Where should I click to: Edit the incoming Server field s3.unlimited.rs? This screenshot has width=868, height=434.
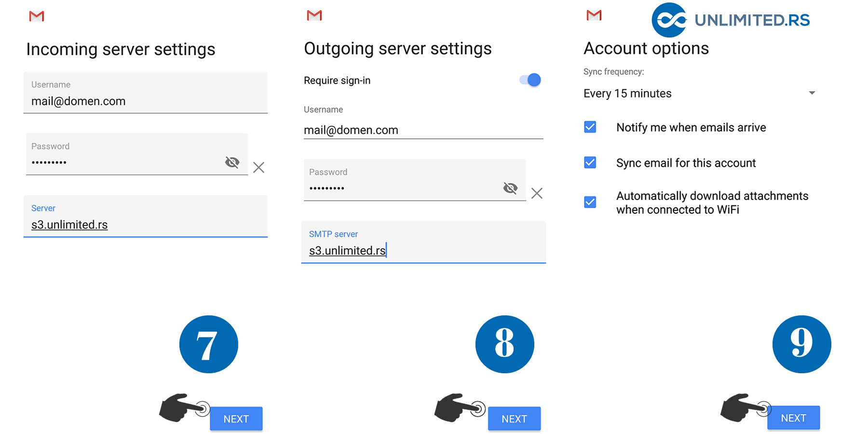[146, 217]
